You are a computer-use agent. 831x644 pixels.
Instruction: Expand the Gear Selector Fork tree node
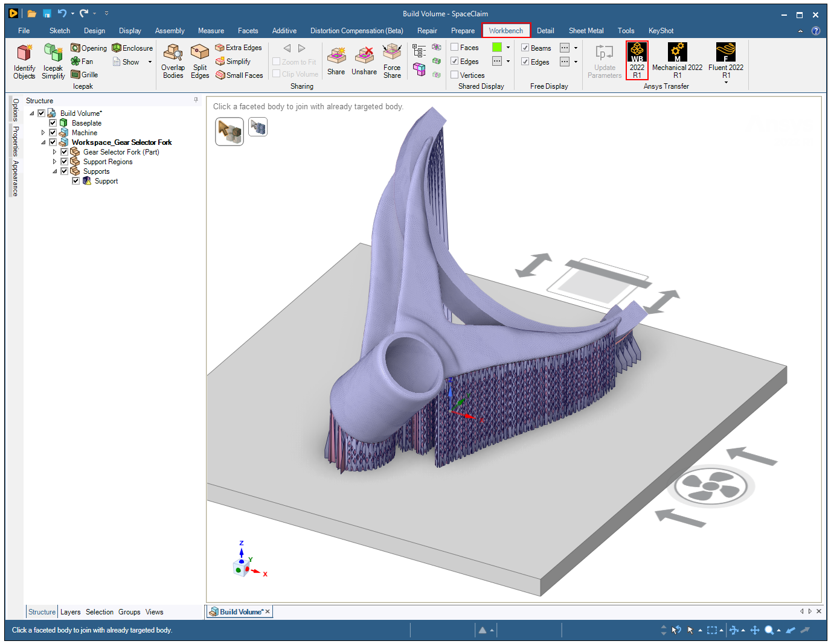(54, 151)
